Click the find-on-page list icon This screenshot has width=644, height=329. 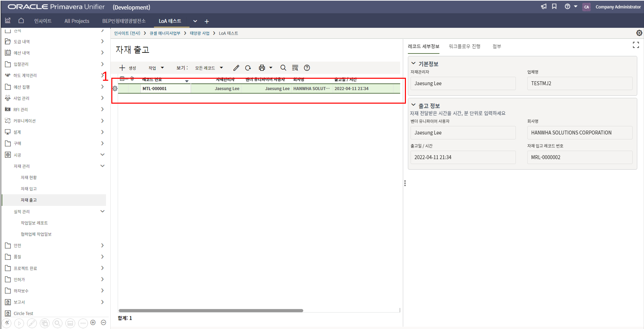(x=295, y=68)
